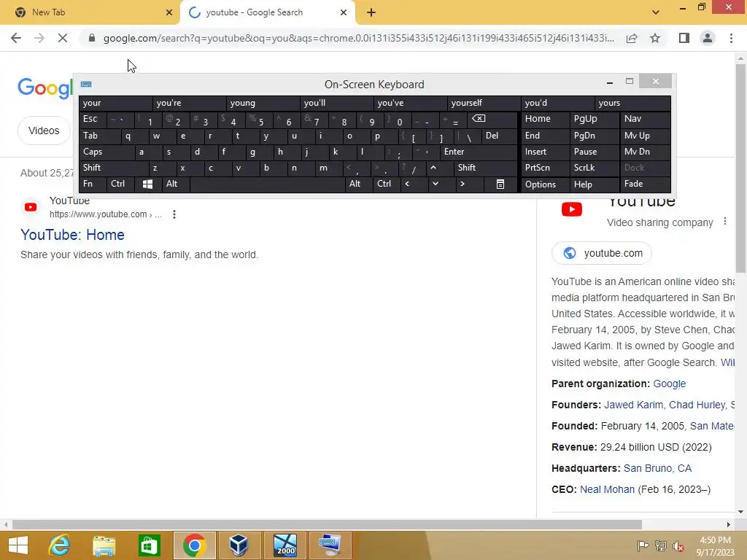Click the Enter key on the On-Screen Keyboard
747x560 pixels.
(x=479, y=152)
